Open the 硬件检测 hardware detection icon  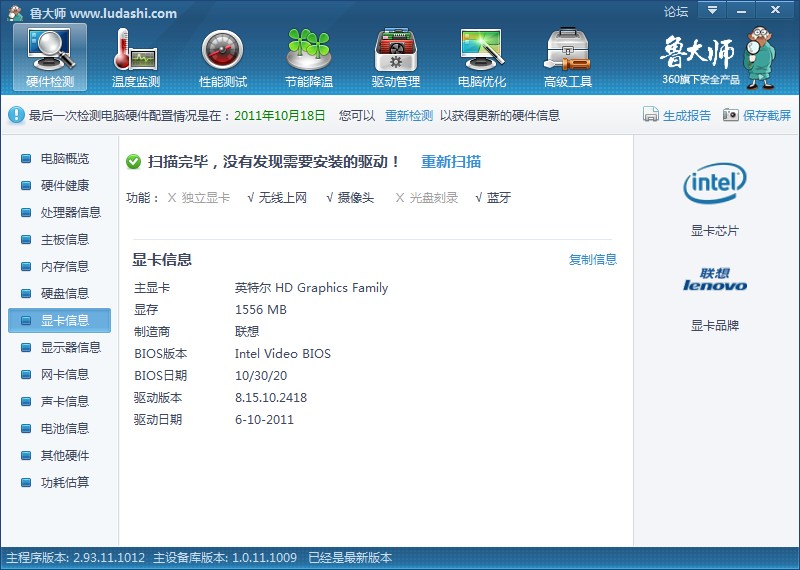tap(50, 57)
